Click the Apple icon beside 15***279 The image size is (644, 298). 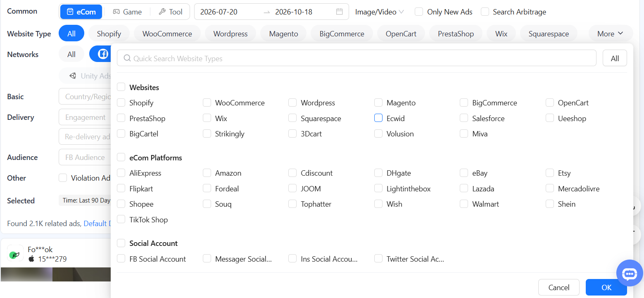[x=31, y=259]
